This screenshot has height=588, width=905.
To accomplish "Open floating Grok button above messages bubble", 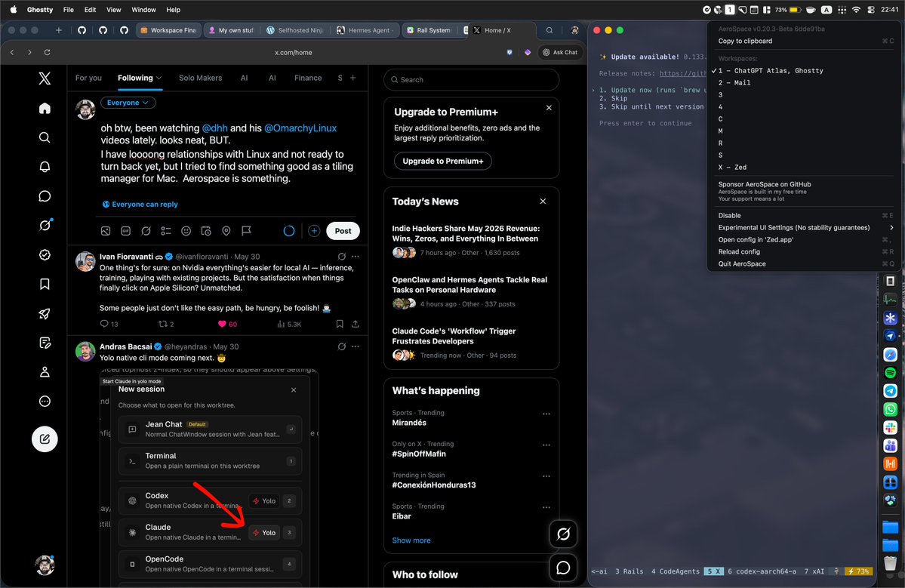I will [563, 534].
